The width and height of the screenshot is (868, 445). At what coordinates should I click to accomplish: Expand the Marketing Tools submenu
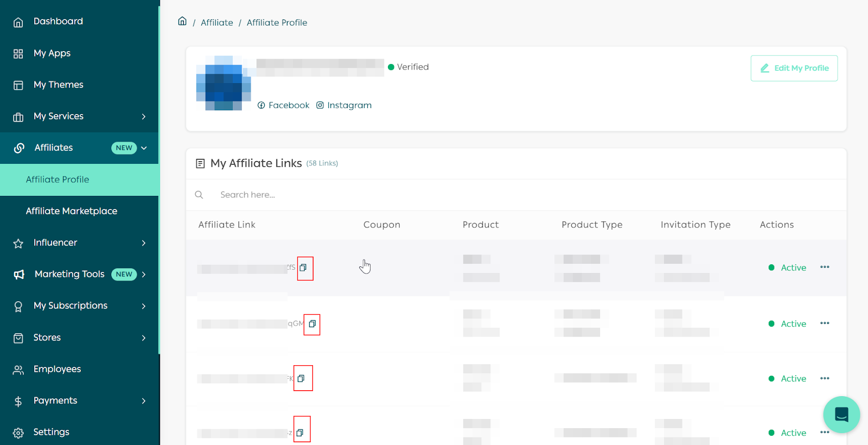tap(143, 275)
